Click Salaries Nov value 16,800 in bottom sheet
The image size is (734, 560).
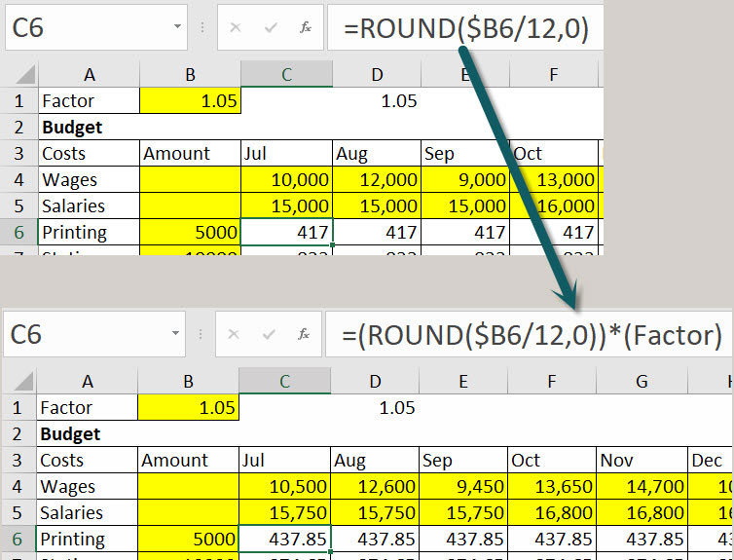642,512
